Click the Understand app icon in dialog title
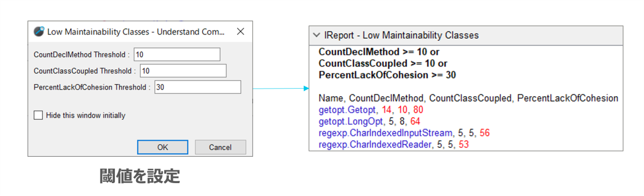644x196 pixels. (39, 31)
